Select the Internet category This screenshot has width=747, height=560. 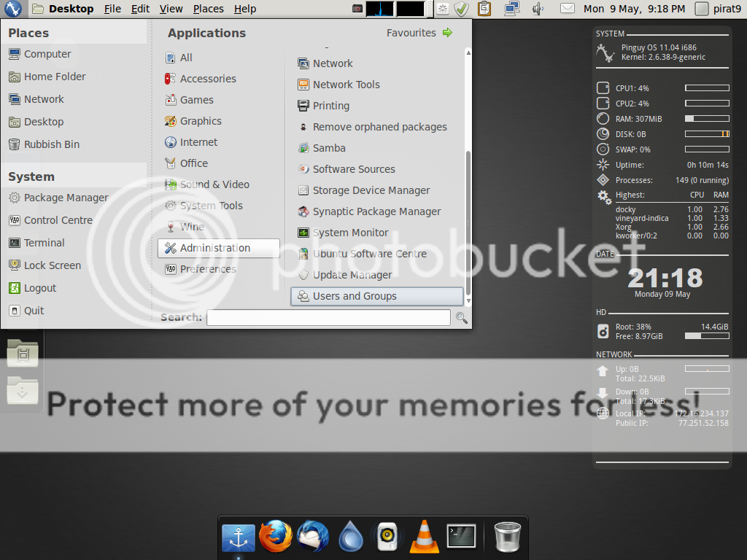(219, 142)
